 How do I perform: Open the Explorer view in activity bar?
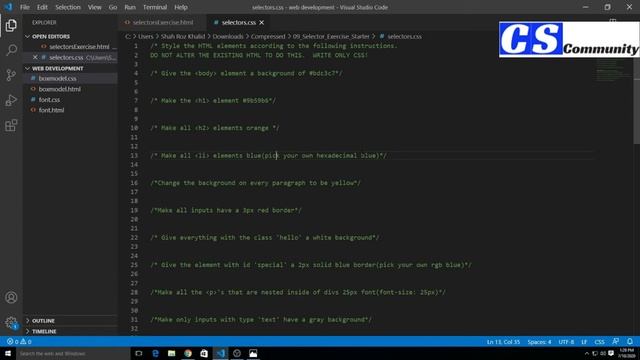tap(11, 25)
